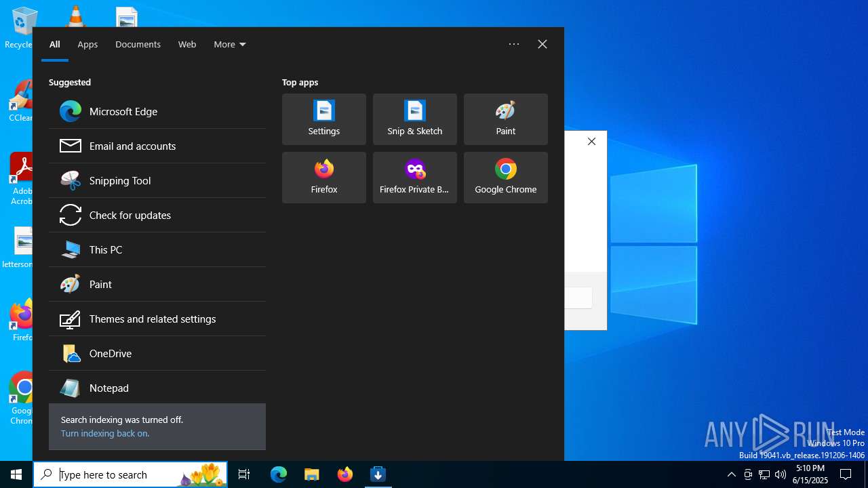Open Email and accounts suggestion
The height and width of the screenshot is (488, 868).
click(x=157, y=146)
